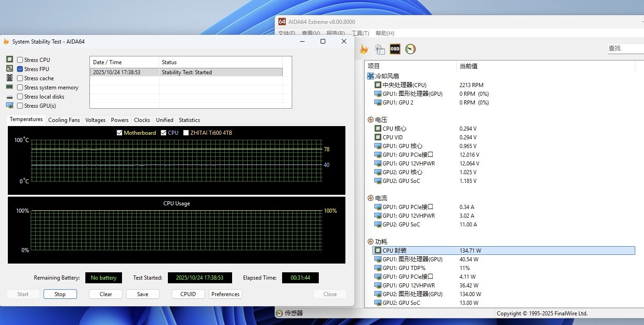Open the report wizard toolbar icon
Screen dimensions: 644x325
[x=379, y=49]
